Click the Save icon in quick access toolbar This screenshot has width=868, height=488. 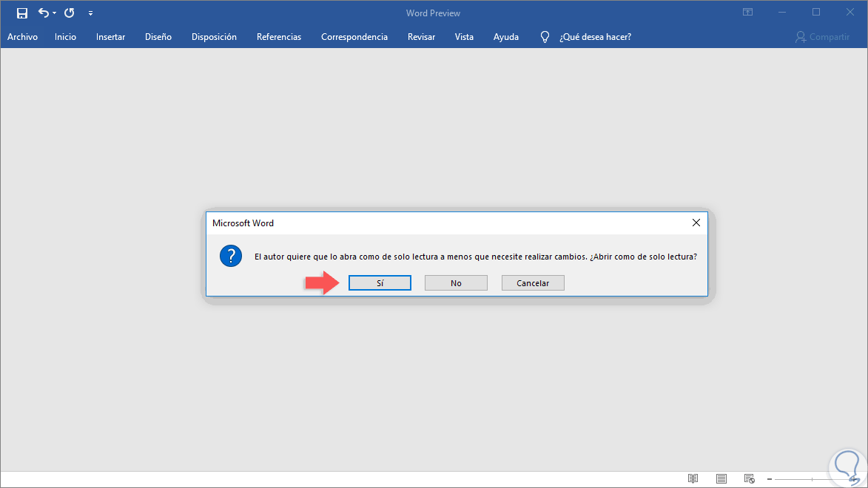coord(22,13)
